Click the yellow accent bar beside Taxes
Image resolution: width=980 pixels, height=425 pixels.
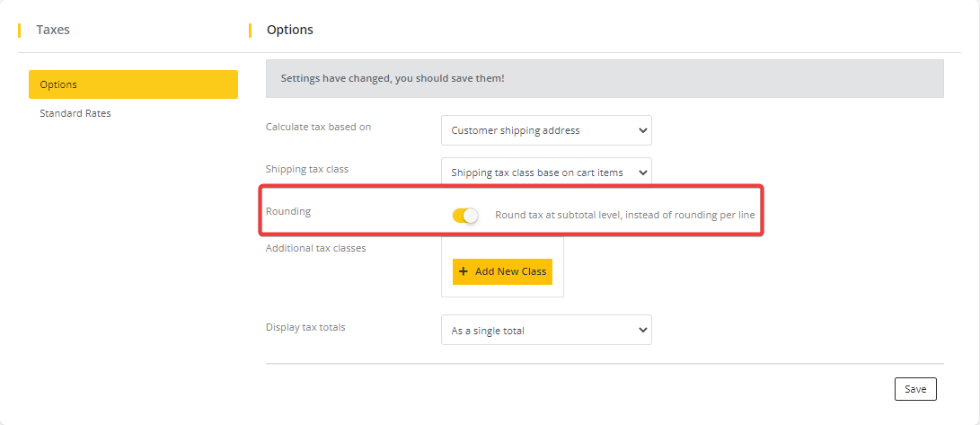19,30
